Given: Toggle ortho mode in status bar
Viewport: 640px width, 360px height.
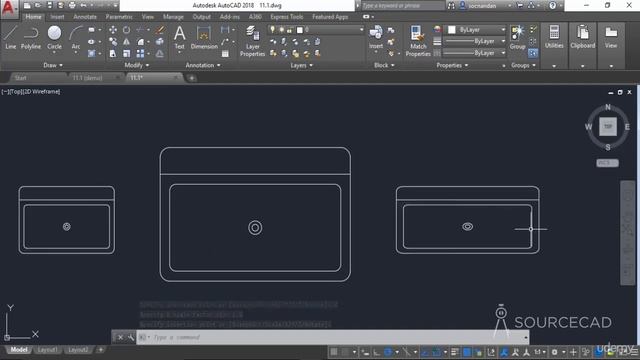Looking at the screenshot, I should point(376,352).
